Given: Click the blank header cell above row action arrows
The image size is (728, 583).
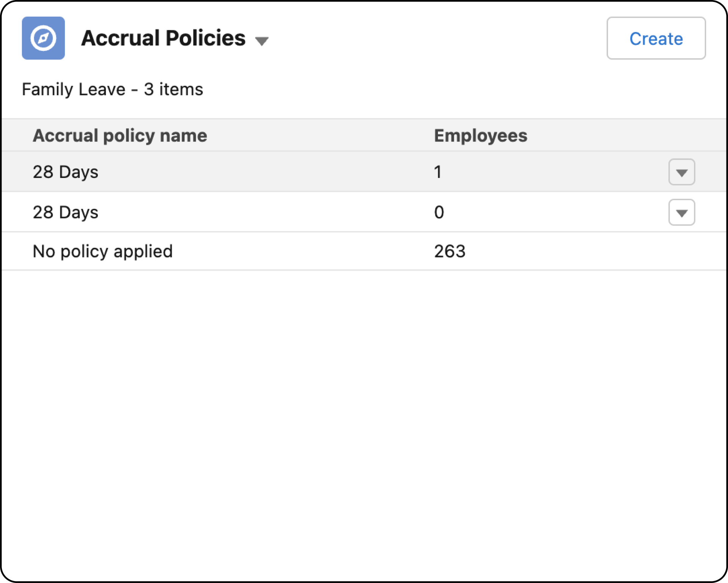Looking at the screenshot, I should [681, 135].
